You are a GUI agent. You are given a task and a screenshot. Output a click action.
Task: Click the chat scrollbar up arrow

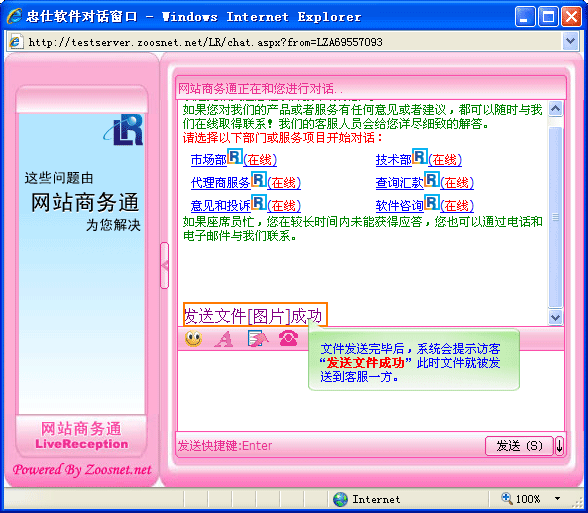pyautogui.click(x=555, y=109)
